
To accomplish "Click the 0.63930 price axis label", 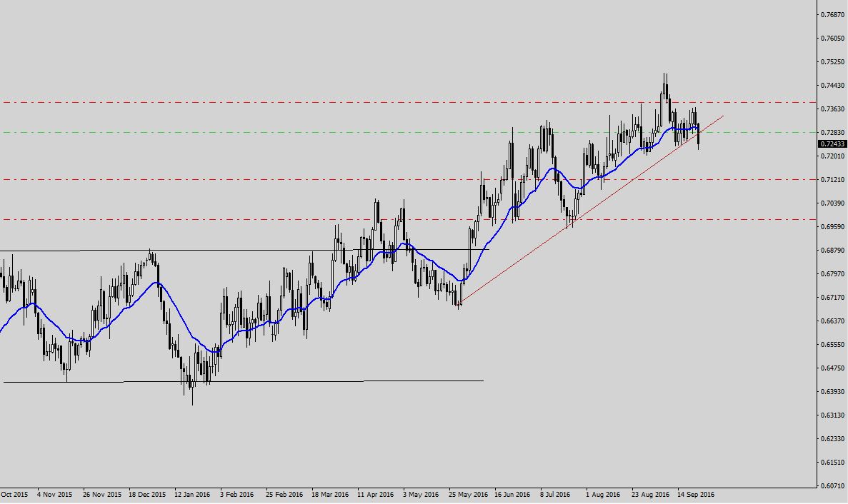I will [x=833, y=392].
